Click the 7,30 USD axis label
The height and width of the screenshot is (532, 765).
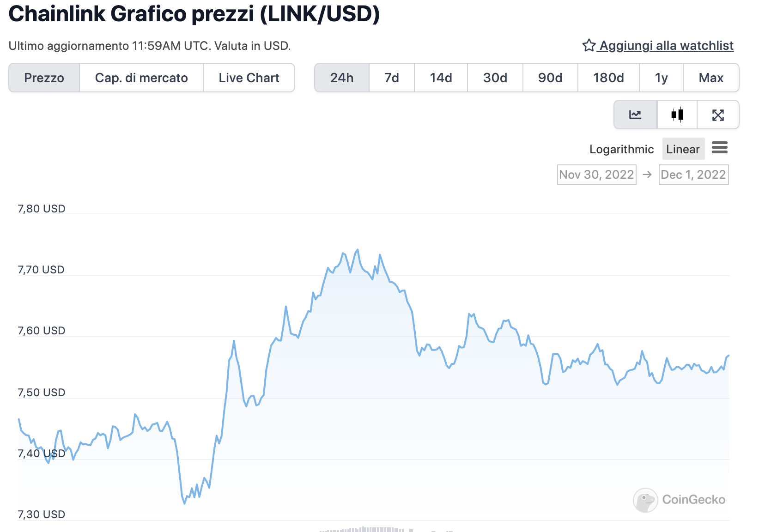(42, 514)
